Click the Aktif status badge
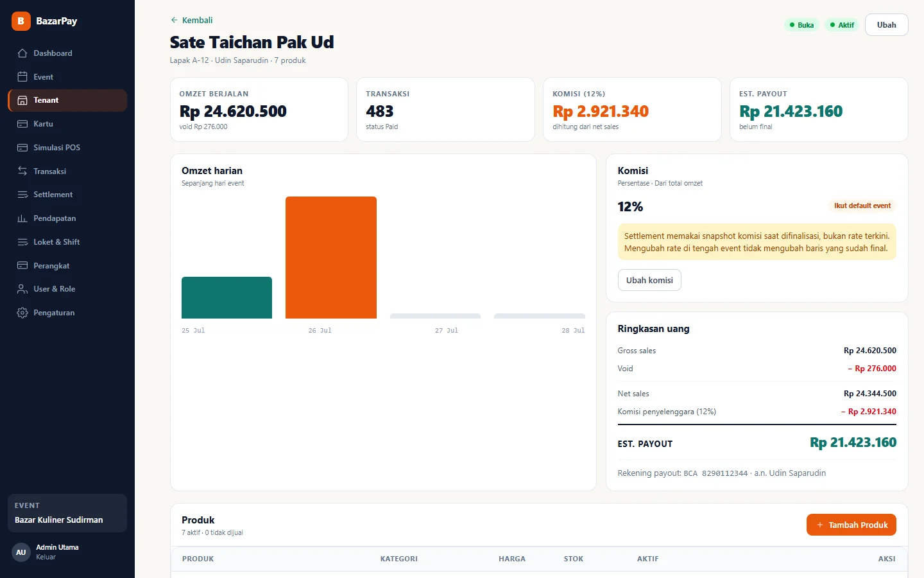Image resolution: width=924 pixels, height=578 pixels. pyautogui.click(x=842, y=25)
